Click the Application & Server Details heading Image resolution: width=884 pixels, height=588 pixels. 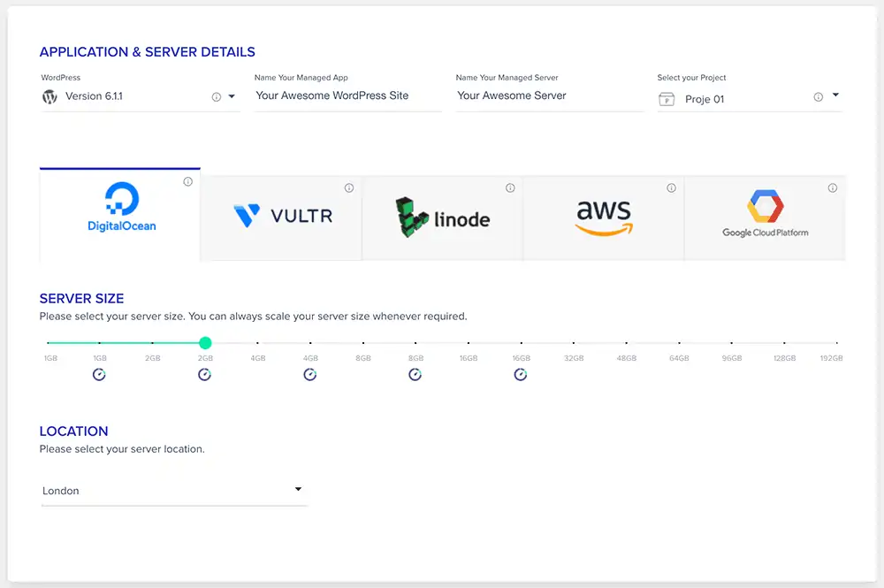click(x=147, y=52)
